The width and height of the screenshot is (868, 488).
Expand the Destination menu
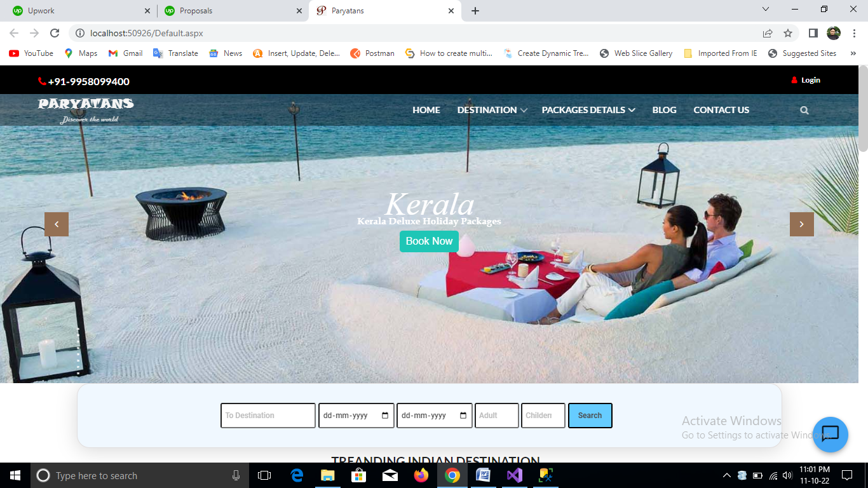(492, 110)
